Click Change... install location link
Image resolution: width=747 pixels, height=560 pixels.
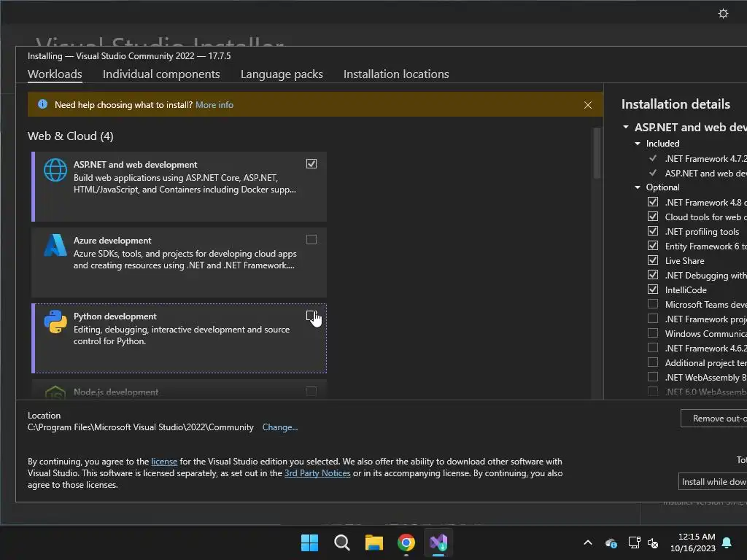[279, 427]
